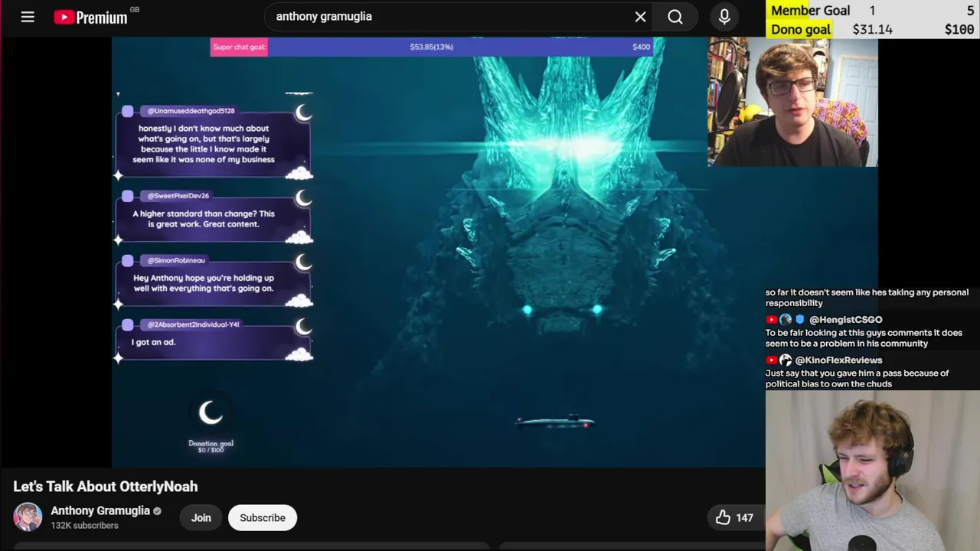The width and height of the screenshot is (980, 551).
Task: Click the $400 super chat goal amount
Action: pyautogui.click(x=642, y=47)
